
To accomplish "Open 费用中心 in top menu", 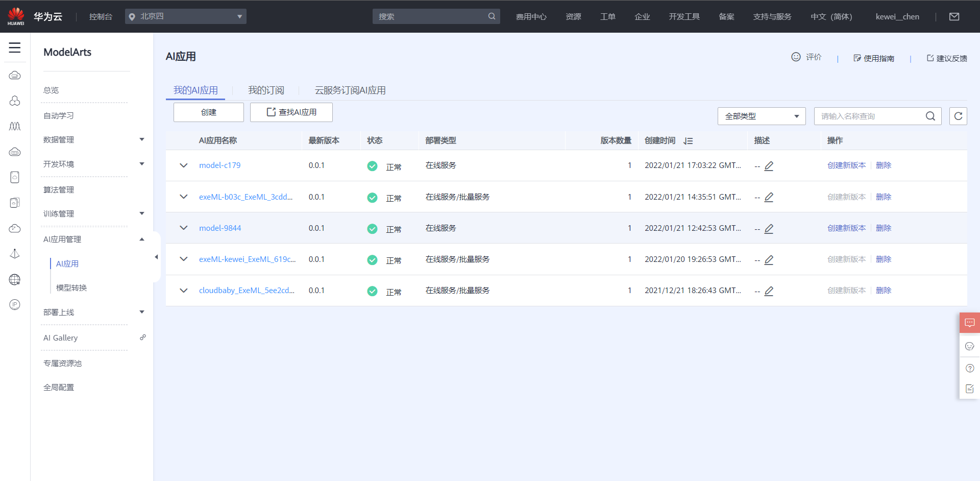I will coord(531,16).
